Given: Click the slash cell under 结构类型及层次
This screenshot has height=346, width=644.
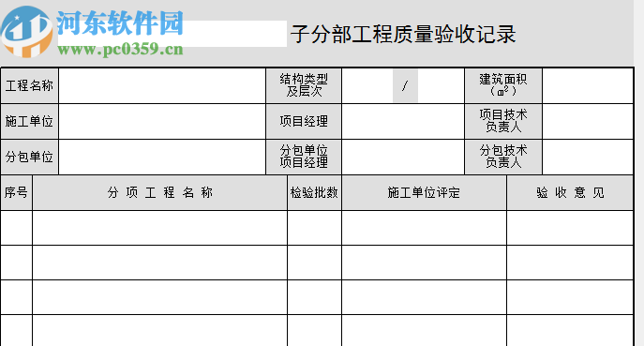Looking at the screenshot, I should coord(405,86).
